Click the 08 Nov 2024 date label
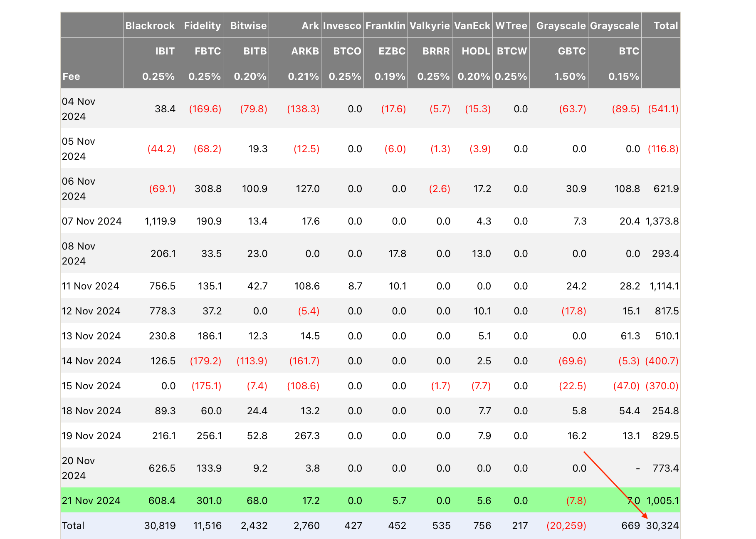 79,254
